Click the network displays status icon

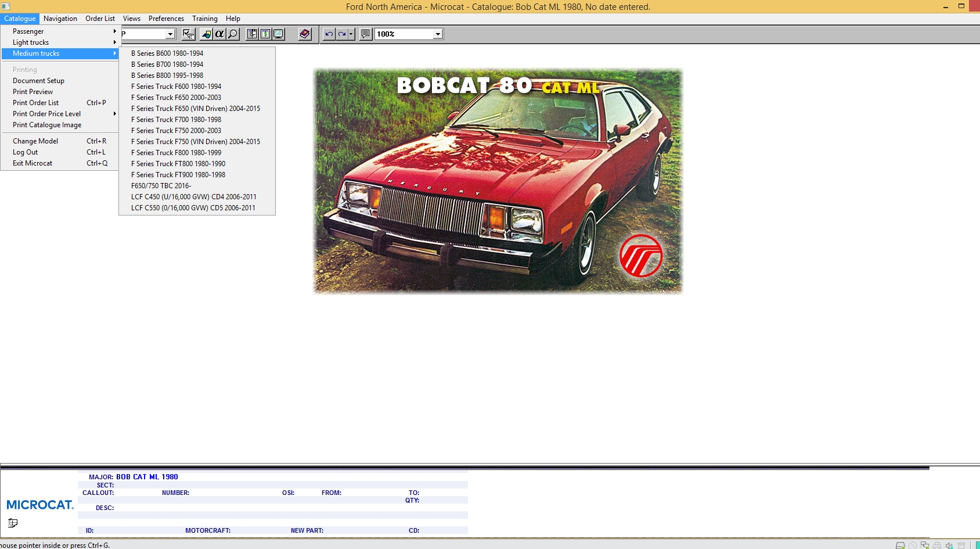click(925, 545)
